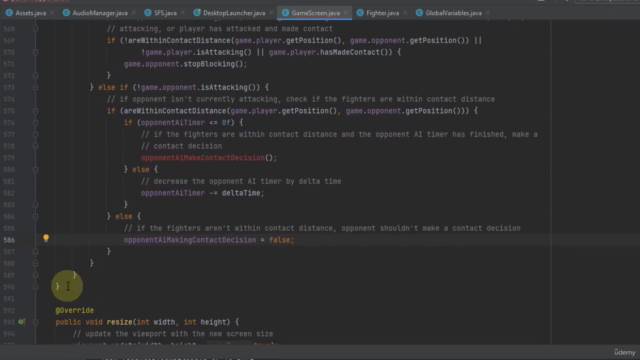Collapse the else block at line 580
Viewport: 640px width, 360px height.
(36, 169)
